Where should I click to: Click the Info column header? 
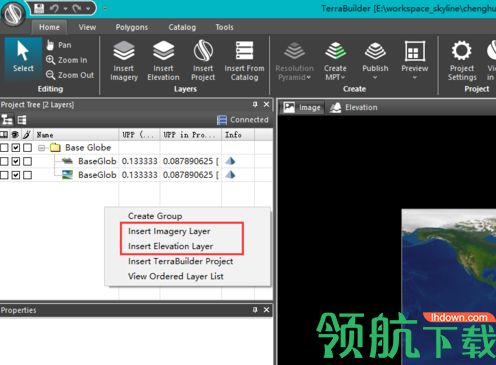click(238, 135)
